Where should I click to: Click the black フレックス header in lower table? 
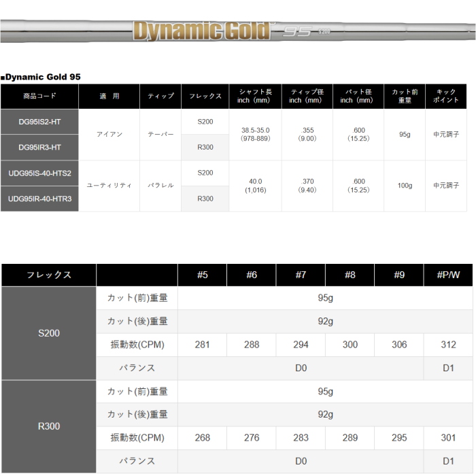point(49,275)
